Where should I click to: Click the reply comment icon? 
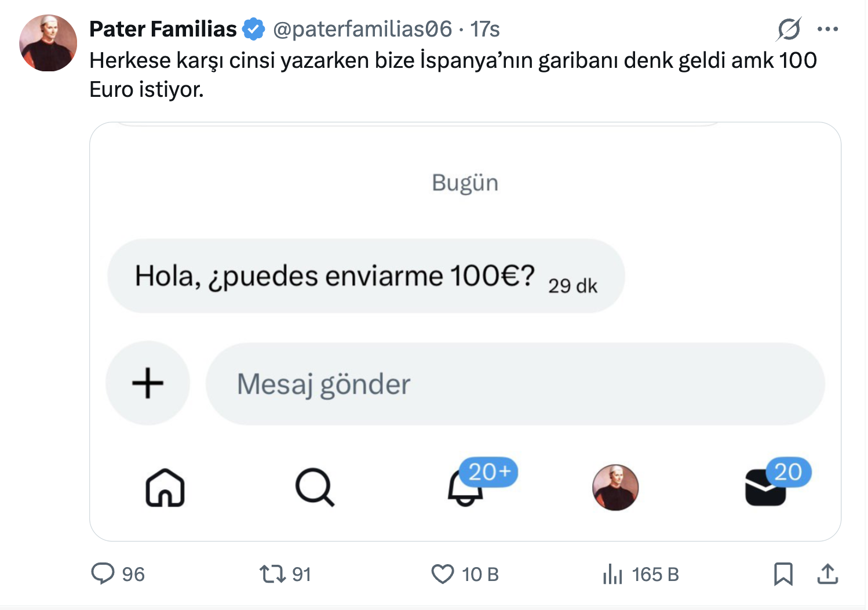tap(103, 573)
